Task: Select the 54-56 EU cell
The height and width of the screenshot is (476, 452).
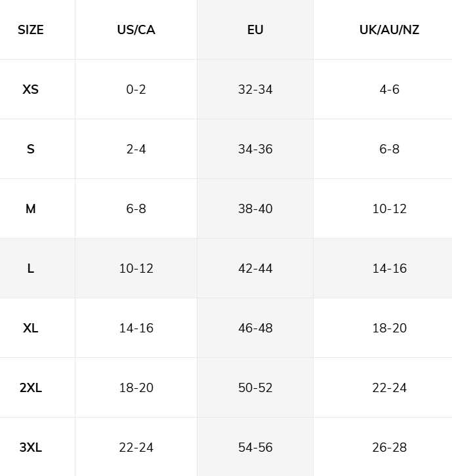Action: coord(255,447)
